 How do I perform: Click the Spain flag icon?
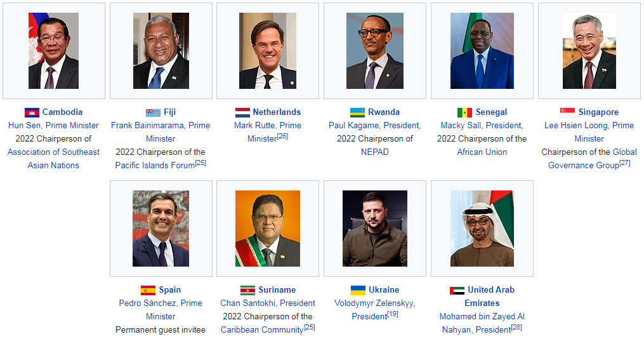pos(148,290)
